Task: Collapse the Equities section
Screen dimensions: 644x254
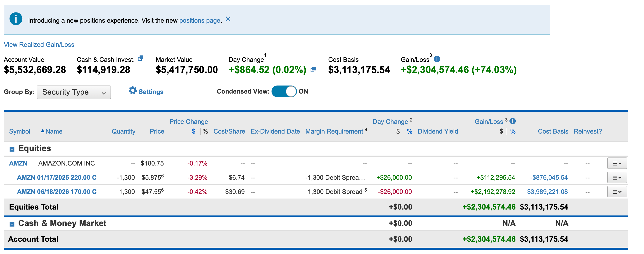Action: (x=12, y=149)
